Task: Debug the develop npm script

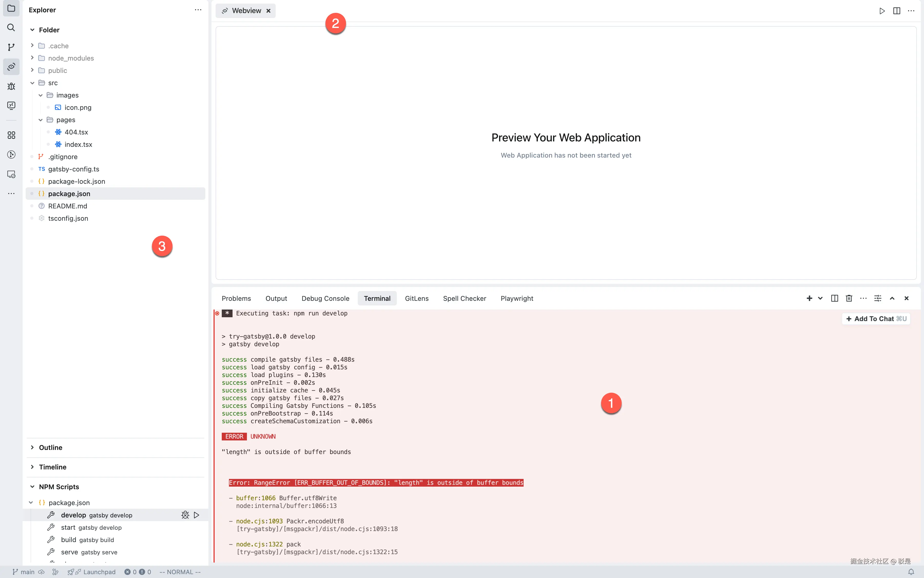Action: 185,515
